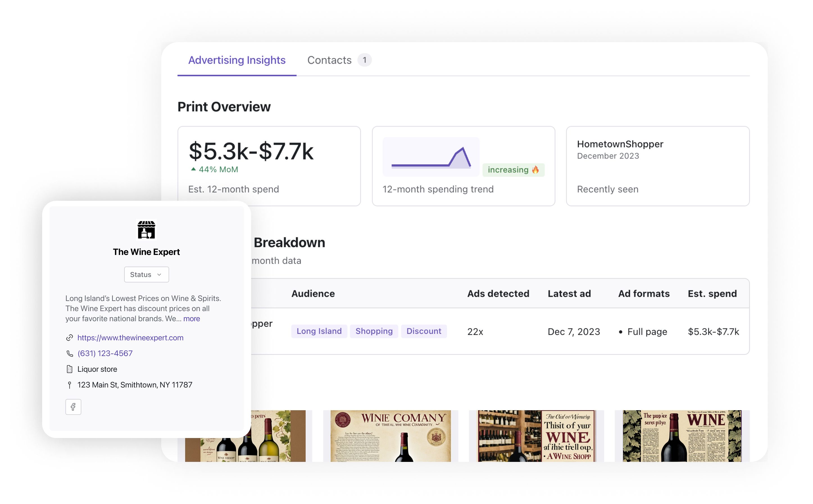
Task: Call the (631) 123-4567 phone link
Action: point(105,353)
